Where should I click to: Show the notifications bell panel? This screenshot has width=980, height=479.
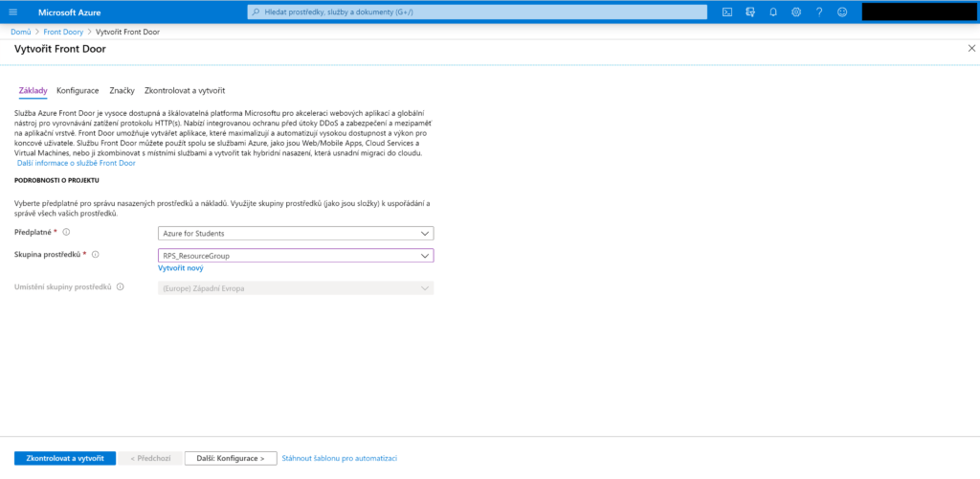pos(772,12)
